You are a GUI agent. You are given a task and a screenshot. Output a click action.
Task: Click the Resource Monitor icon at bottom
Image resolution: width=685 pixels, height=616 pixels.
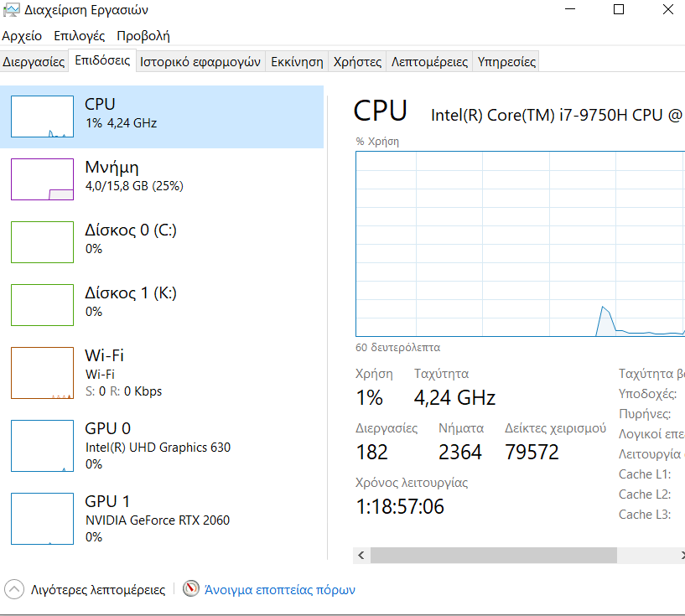click(x=191, y=589)
